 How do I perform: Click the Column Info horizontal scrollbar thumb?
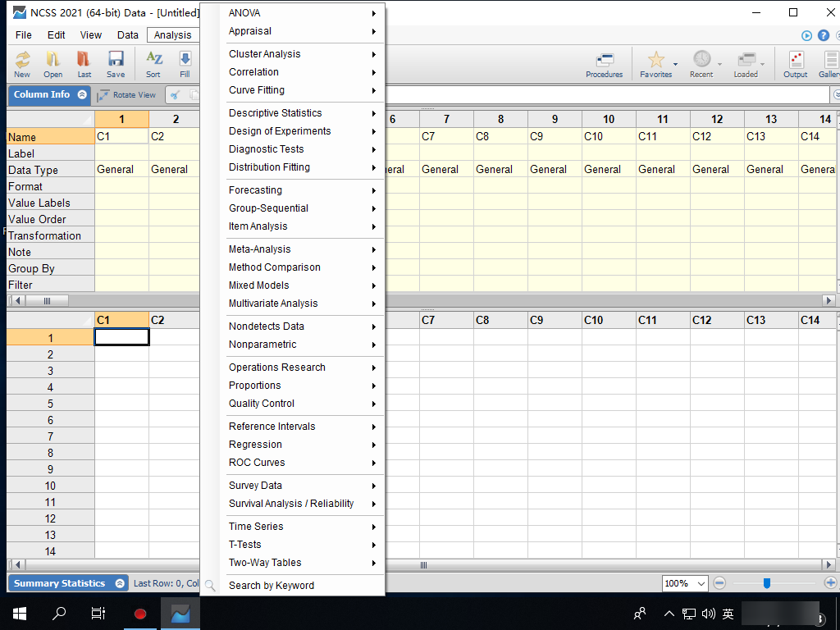[47, 300]
